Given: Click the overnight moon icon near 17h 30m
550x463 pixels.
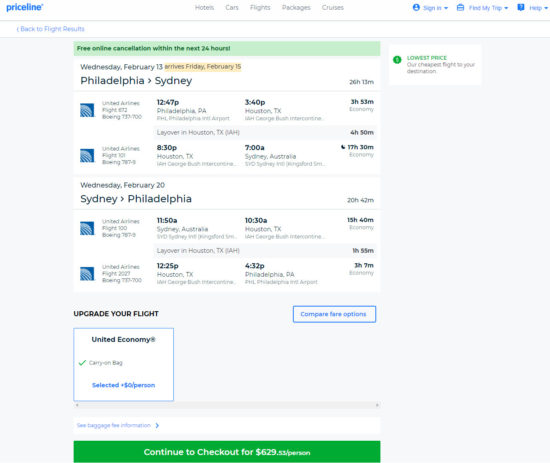Looking at the screenshot, I should point(343,147).
